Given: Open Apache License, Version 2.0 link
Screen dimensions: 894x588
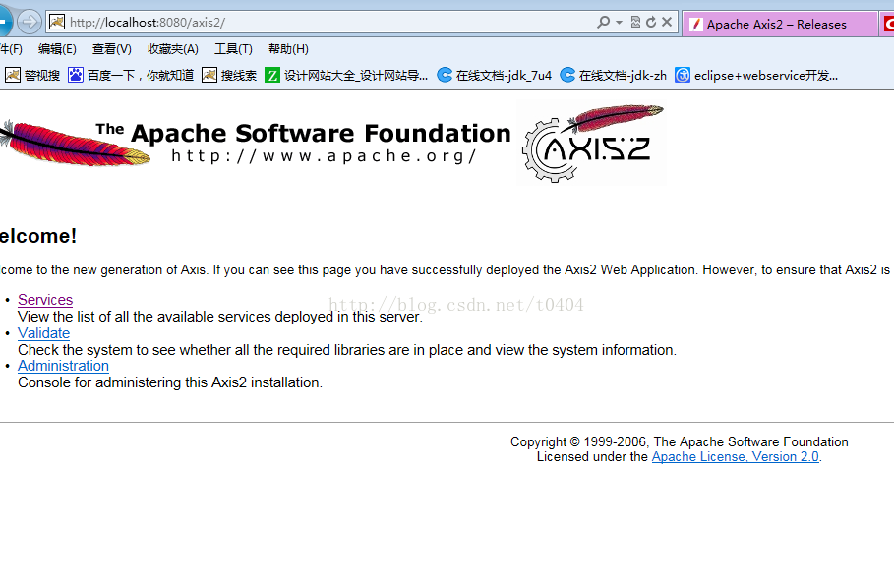Looking at the screenshot, I should tap(736, 457).
